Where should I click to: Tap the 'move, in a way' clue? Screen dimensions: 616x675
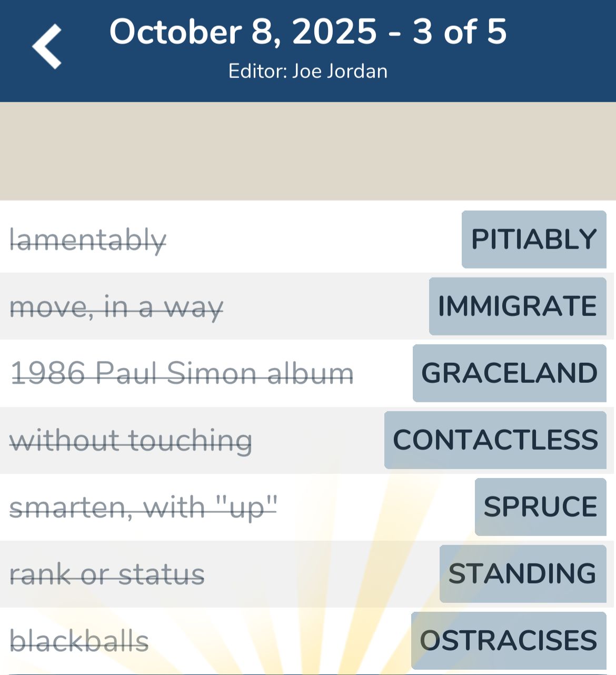(116, 307)
